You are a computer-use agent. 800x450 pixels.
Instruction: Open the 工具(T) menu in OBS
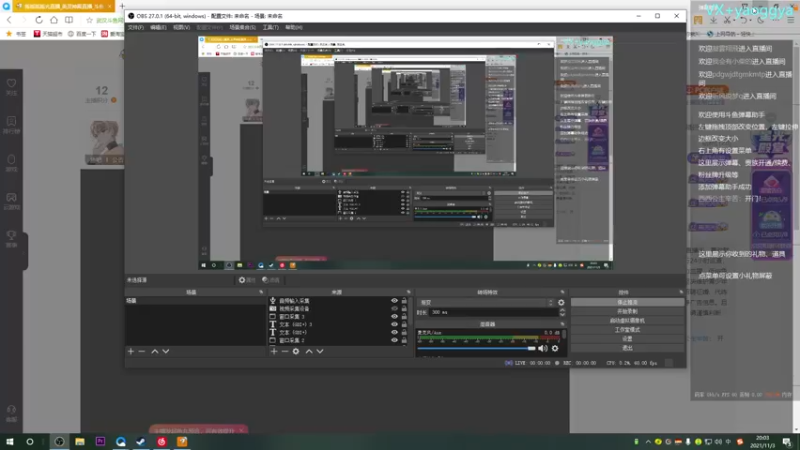coord(270,28)
